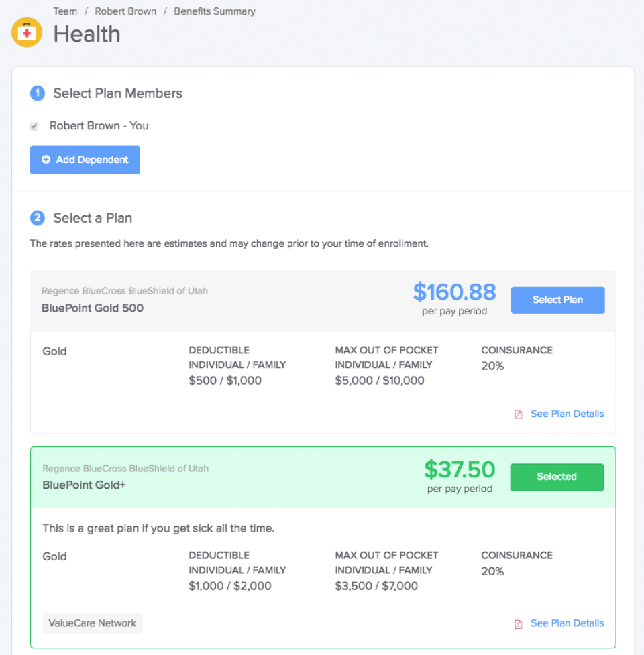Viewport: 644px width, 655px height.
Task: Click the step 2 numbered circle badge
Action: (x=38, y=218)
